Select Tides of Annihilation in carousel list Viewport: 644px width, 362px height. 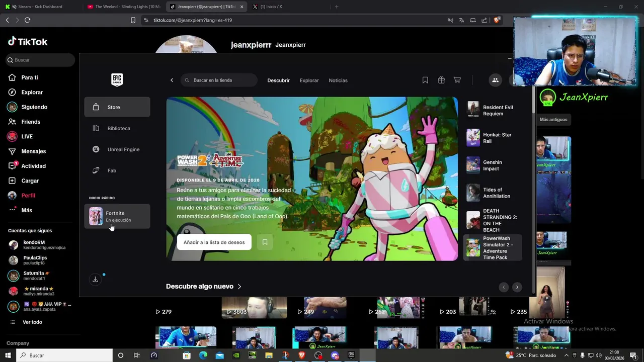coord(493,193)
